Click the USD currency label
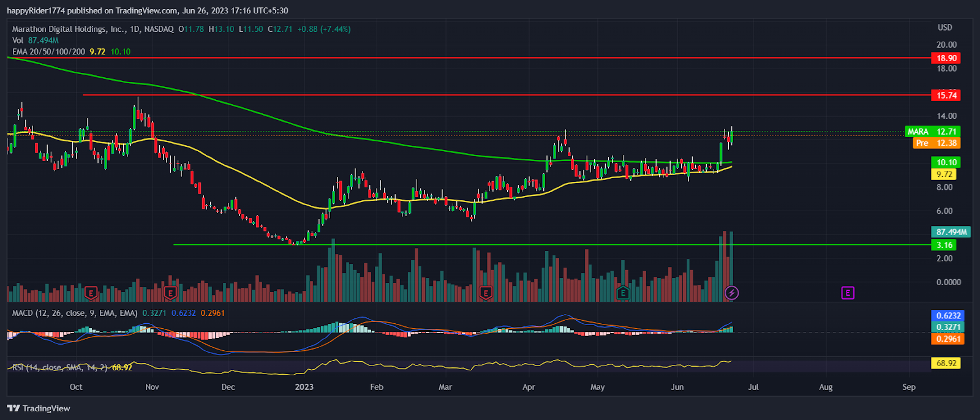 pos(945,28)
